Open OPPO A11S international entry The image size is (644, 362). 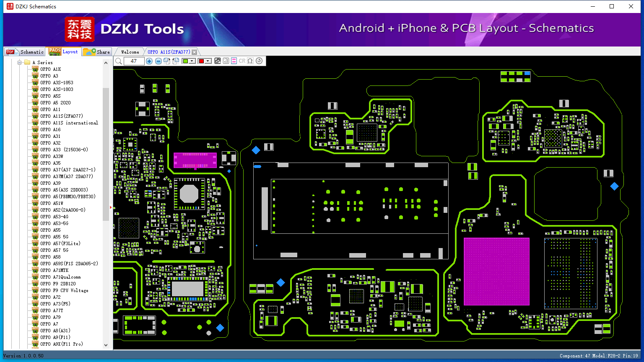coord(69,123)
